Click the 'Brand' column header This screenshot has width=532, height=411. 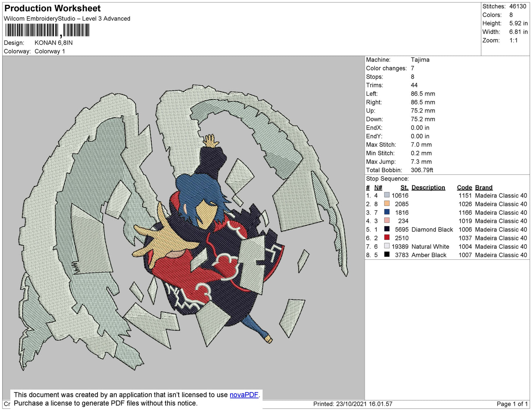(x=483, y=187)
